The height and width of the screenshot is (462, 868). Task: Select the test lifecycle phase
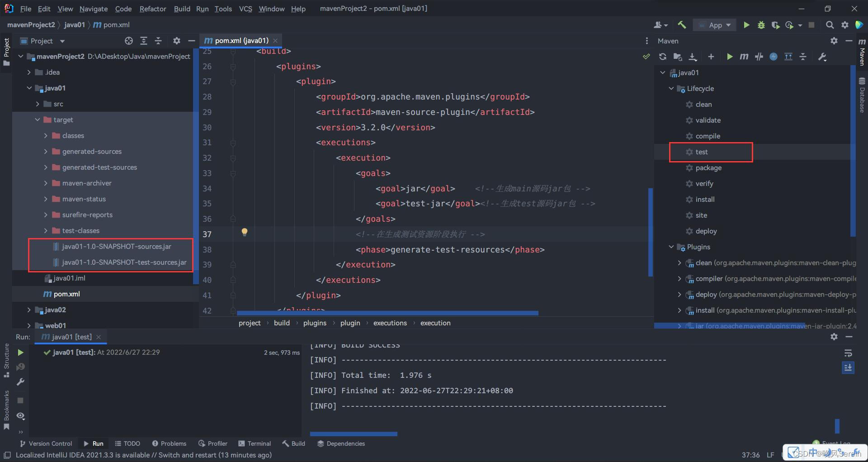pyautogui.click(x=702, y=152)
